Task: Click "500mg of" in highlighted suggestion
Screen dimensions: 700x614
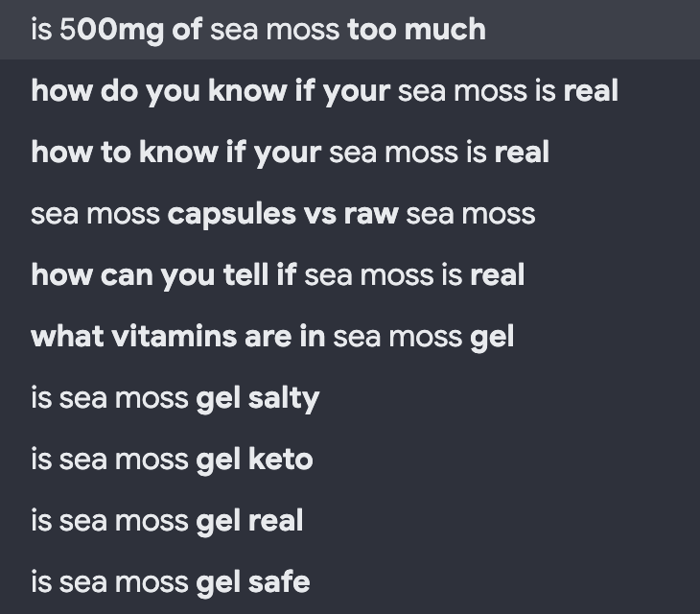Action: [130, 31]
